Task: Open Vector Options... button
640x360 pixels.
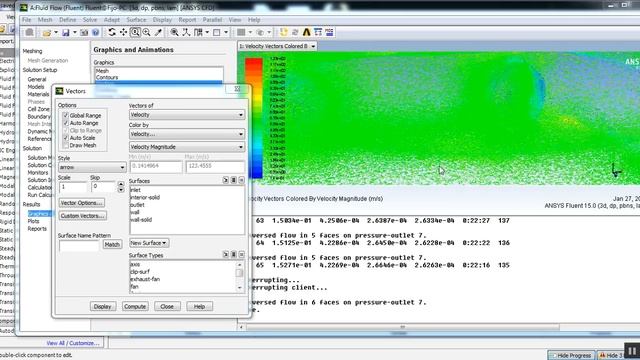Action: click(x=82, y=203)
